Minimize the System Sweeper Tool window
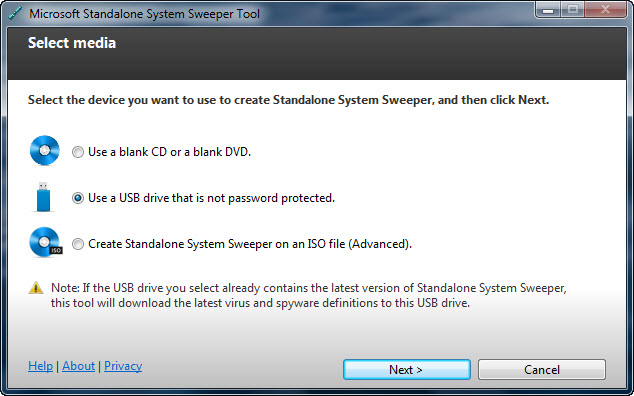 tap(548, 10)
